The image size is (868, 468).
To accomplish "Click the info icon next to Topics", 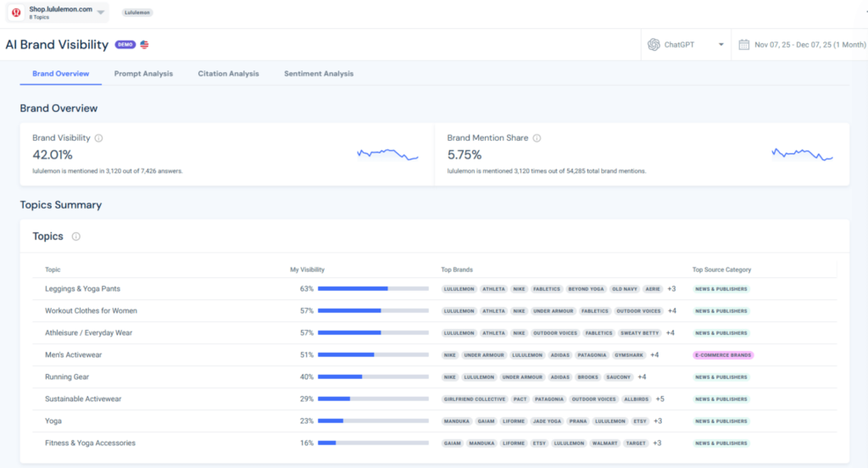I will coord(76,237).
